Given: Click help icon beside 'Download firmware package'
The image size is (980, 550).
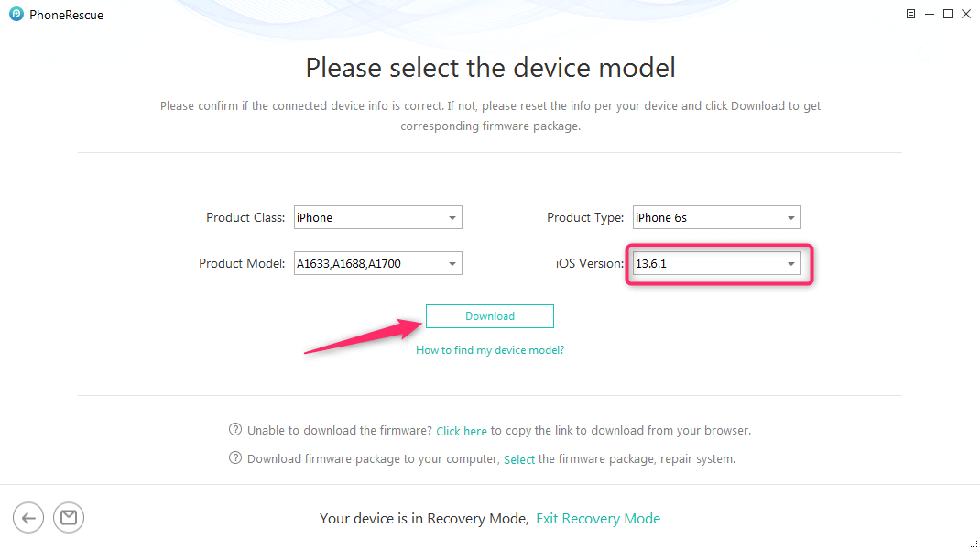Looking at the screenshot, I should 235,458.
